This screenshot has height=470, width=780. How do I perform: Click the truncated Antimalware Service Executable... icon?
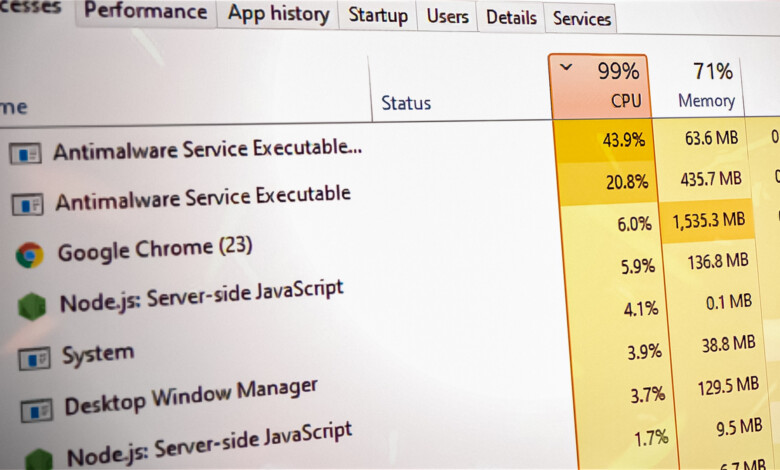tap(25, 154)
